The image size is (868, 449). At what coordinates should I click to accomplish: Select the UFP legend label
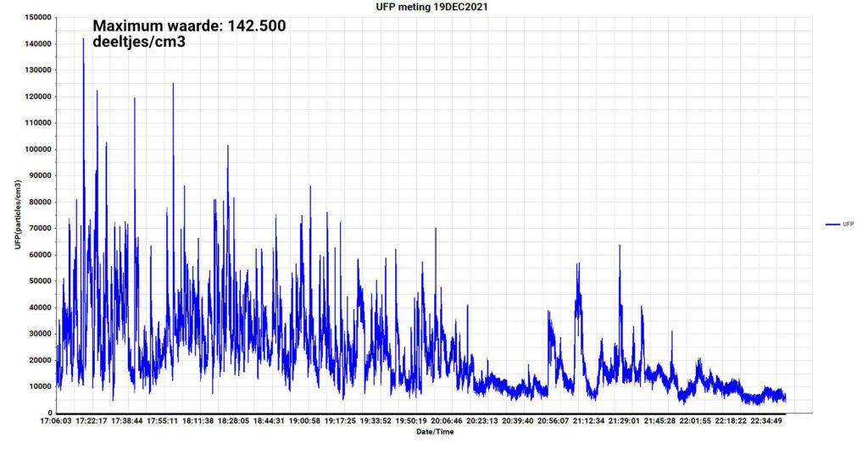(848, 224)
